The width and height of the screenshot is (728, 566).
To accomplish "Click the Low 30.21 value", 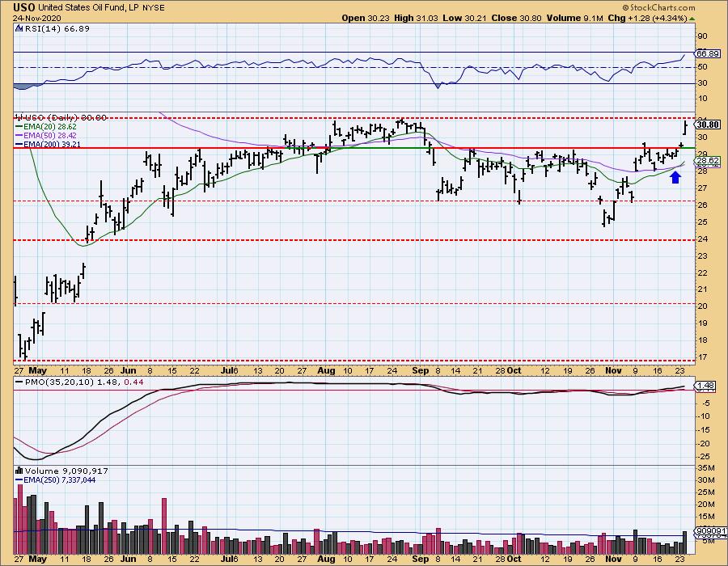I will click(463, 18).
